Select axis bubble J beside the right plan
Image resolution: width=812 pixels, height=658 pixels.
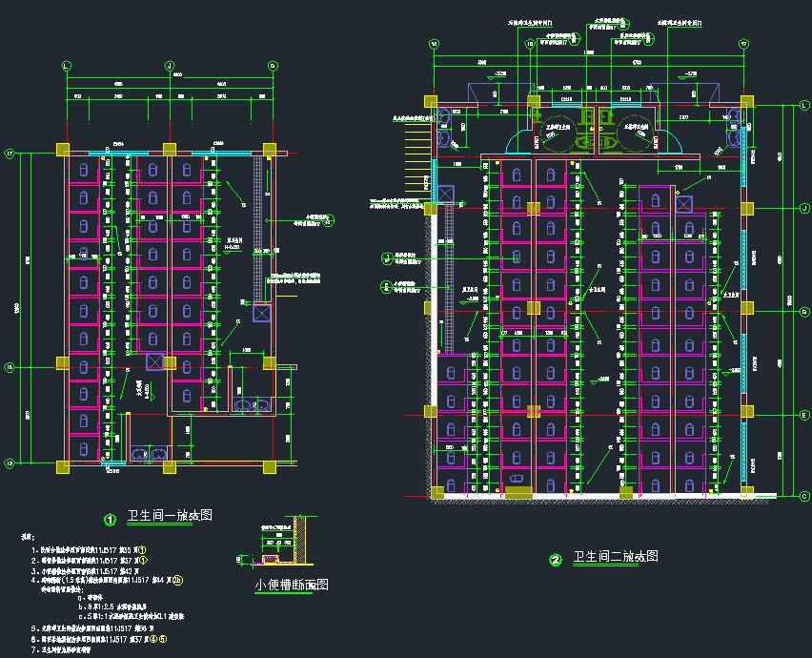(x=804, y=208)
